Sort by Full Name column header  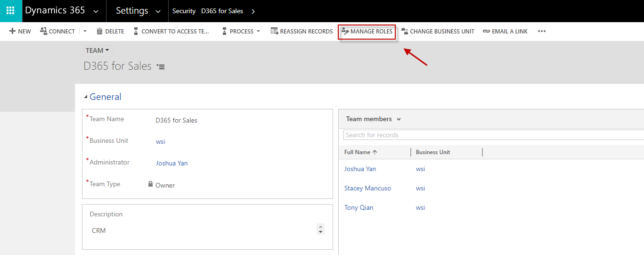pyautogui.click(x=361, y=152)
